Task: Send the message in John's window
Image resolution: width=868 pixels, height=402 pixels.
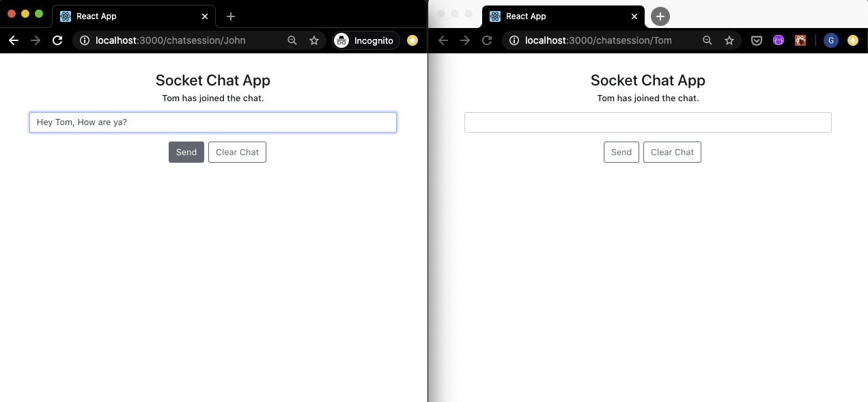Action: (186, 152)
